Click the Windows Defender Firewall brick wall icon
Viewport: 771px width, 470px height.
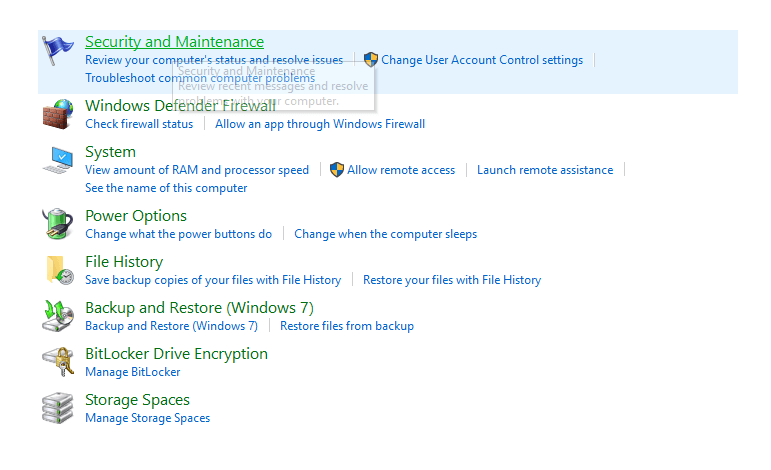[58, 114]
